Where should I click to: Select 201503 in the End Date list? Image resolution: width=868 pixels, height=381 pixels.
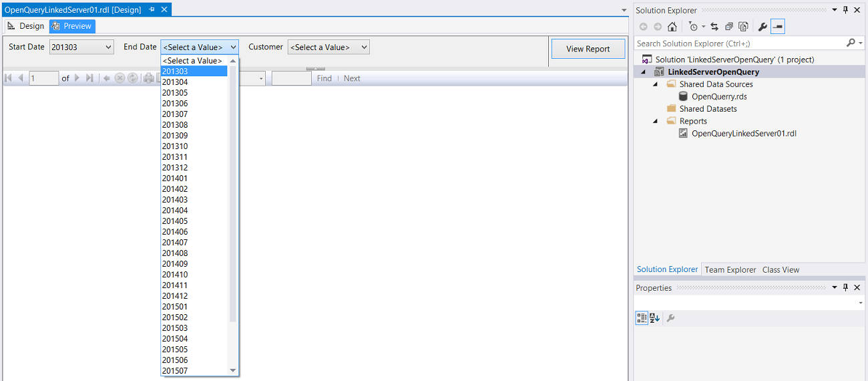194,328
